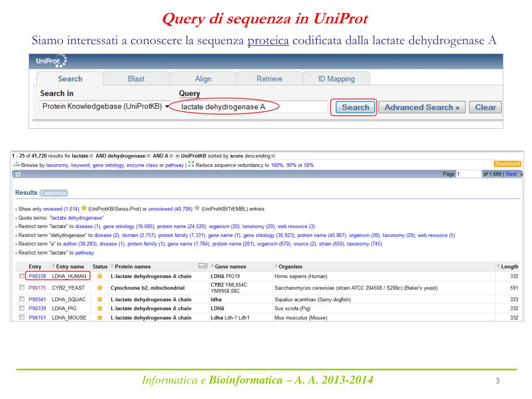Click the browse-by tree icon
The width and height of the screenshot is (532, 399).
click(16, 165)
